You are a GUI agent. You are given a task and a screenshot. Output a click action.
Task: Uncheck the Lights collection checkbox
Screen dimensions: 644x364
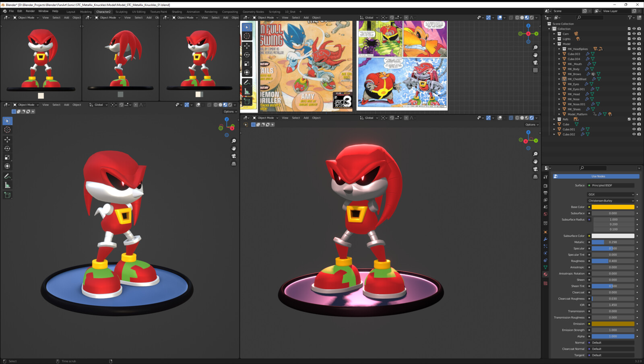click(x=629, y=39)
